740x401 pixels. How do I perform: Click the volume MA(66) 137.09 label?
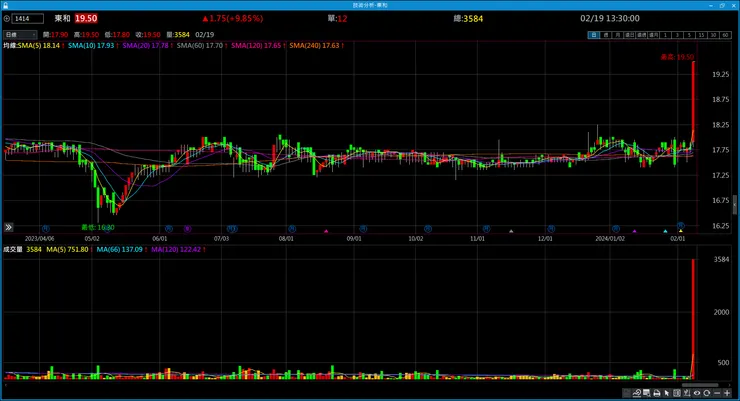coord(121,249)
